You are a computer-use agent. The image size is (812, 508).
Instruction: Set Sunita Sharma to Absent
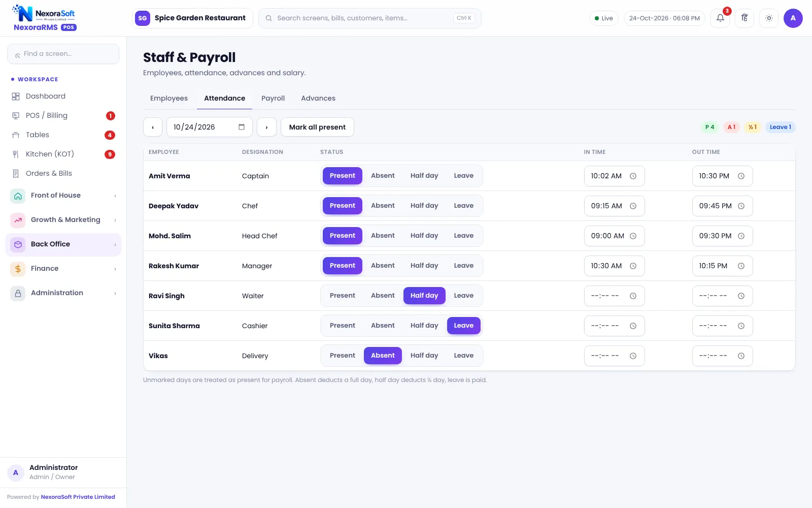point(383,326)
